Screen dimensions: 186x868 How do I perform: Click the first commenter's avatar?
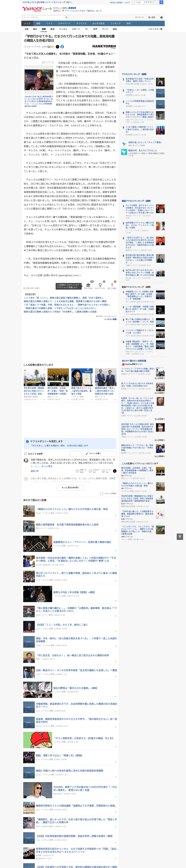(26, 460)
